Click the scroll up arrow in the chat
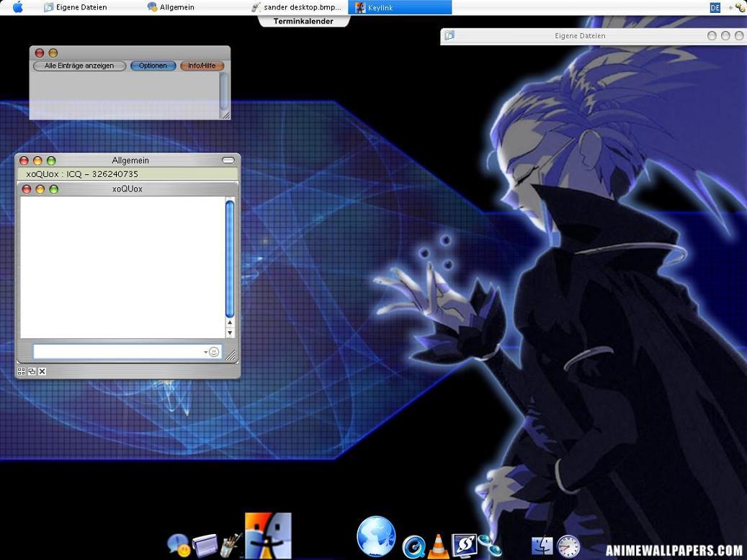Image resolution: width=747 pixels, height=560 pixels. tap(230, 322)
